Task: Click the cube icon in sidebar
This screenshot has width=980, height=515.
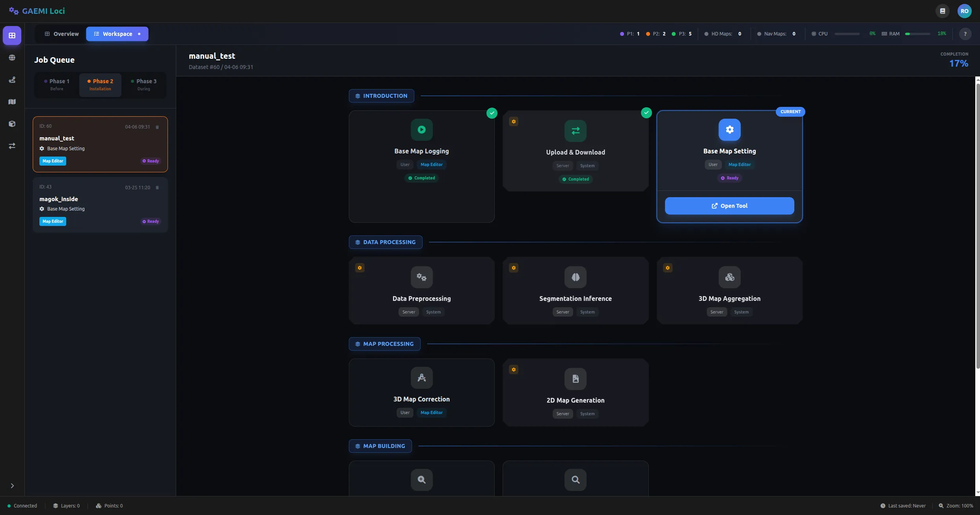Action: [x=12, y=124]
